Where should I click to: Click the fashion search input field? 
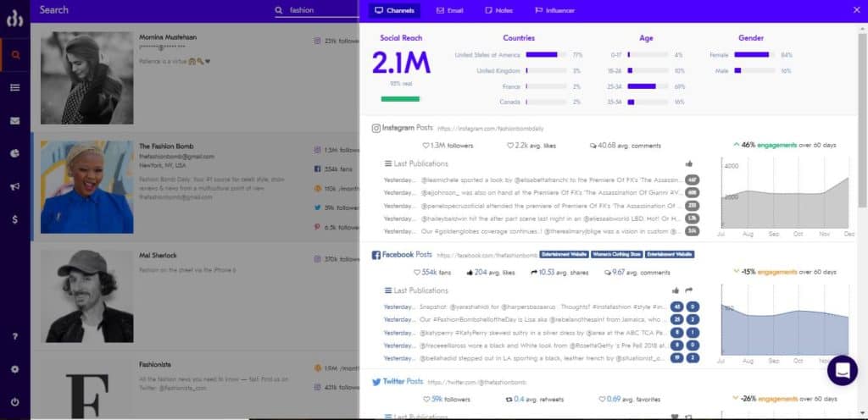click(x=323, y=10)
